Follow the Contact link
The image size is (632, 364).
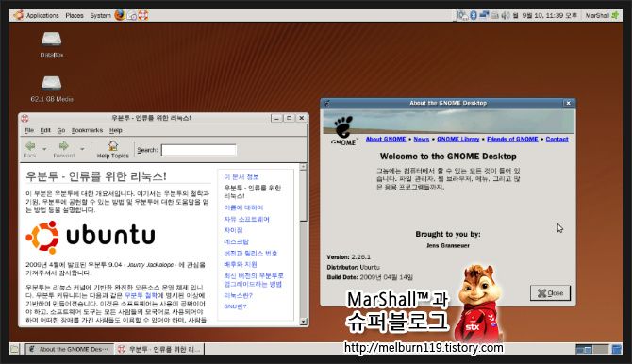(557, 139)
